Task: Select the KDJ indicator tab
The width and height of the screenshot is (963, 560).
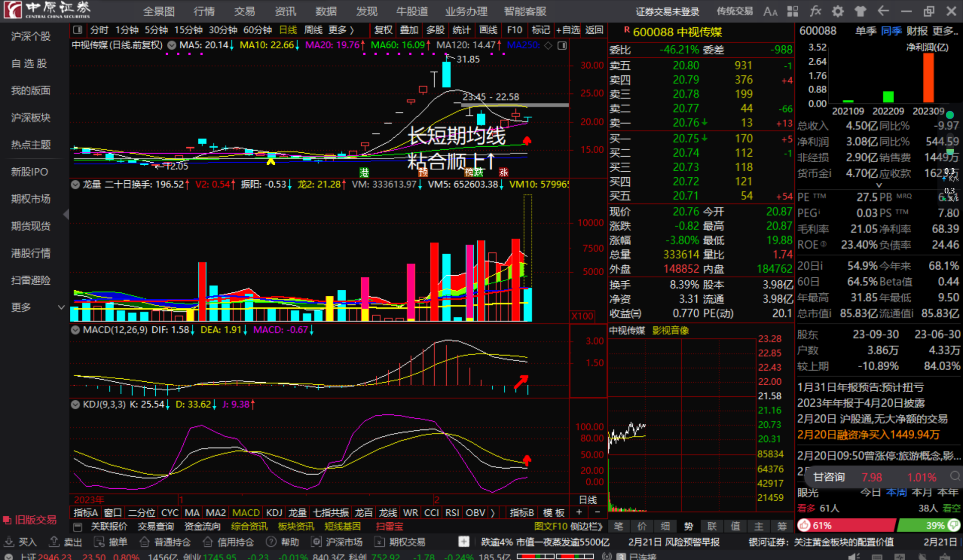Action: tap(274, 513)
